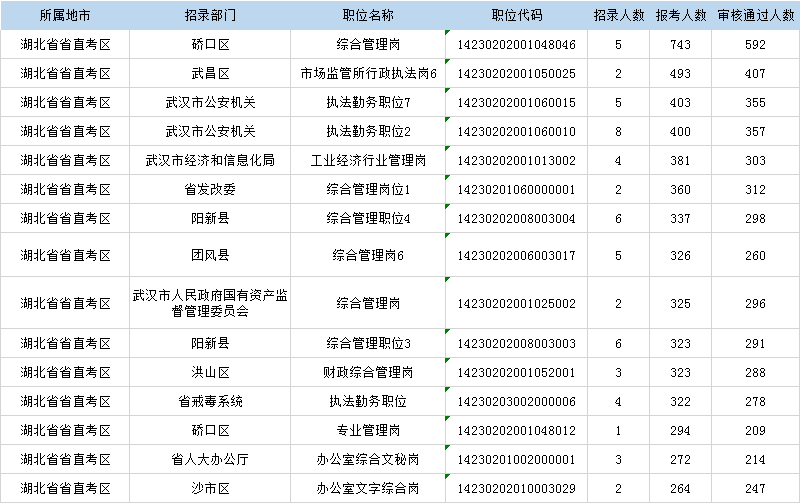Select cell 执法勤务职位2
This screenshot has width=800, height=503.
tap(368, 132)
